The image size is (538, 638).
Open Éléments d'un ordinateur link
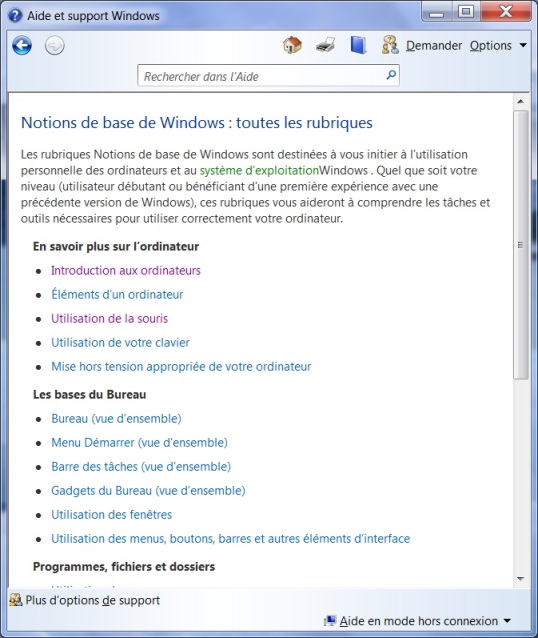(117, 294)
